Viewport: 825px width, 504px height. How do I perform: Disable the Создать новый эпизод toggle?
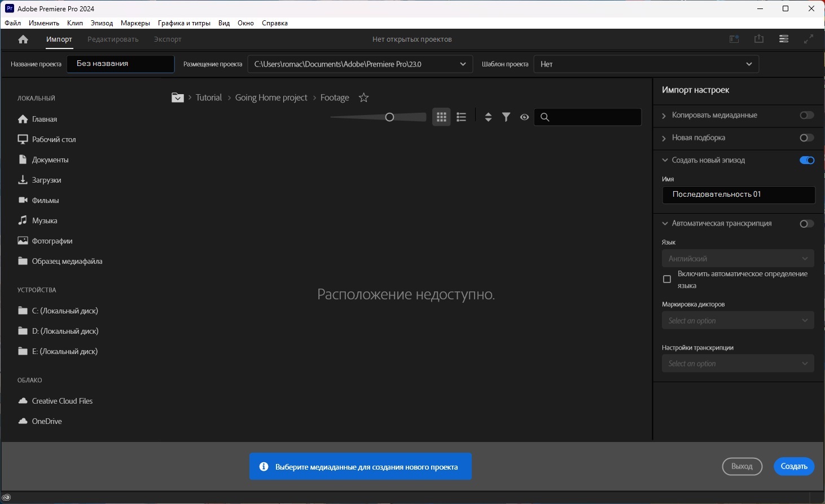(x=806, y=160)
